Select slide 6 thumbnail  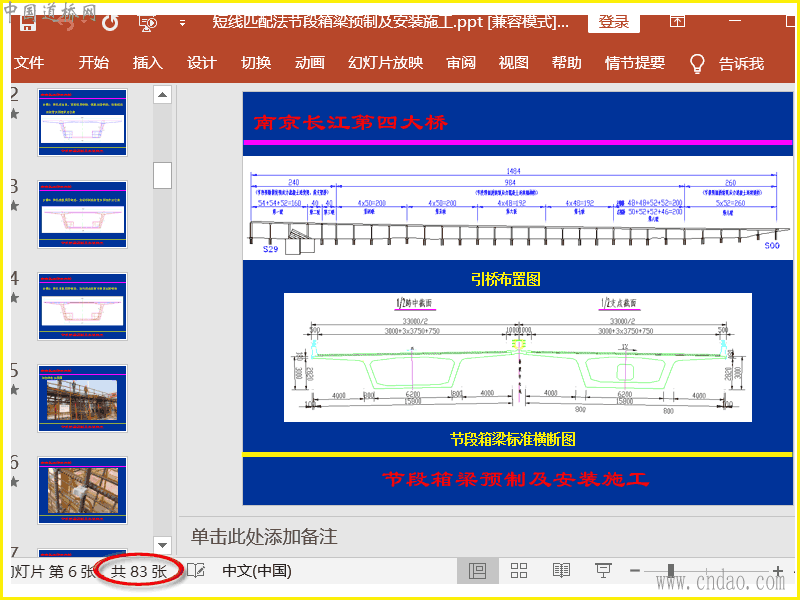82,490
